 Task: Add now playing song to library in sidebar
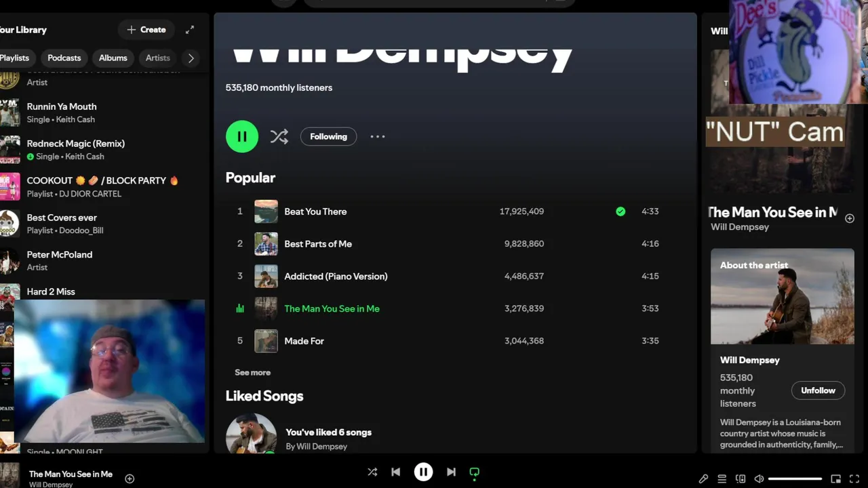click(850, 218)
